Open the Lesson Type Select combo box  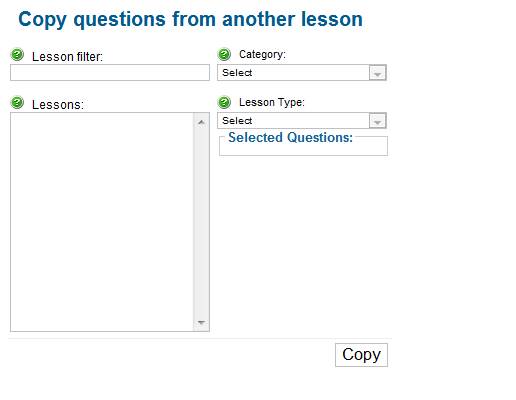tap(302, 121)
